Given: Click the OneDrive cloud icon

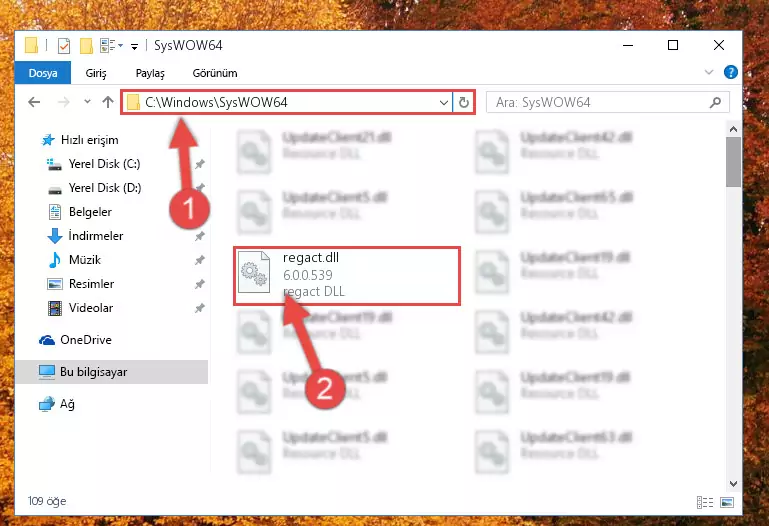Looking at the screenshot, I should (x=47, y=340).
